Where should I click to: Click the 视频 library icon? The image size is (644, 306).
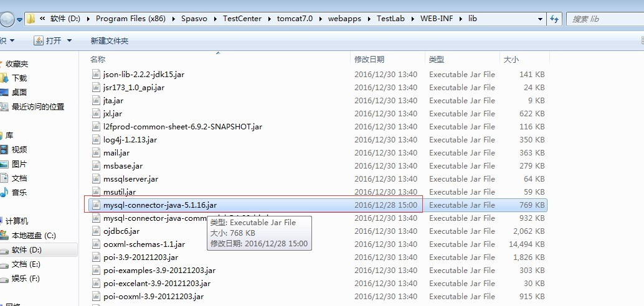point(4,150)
